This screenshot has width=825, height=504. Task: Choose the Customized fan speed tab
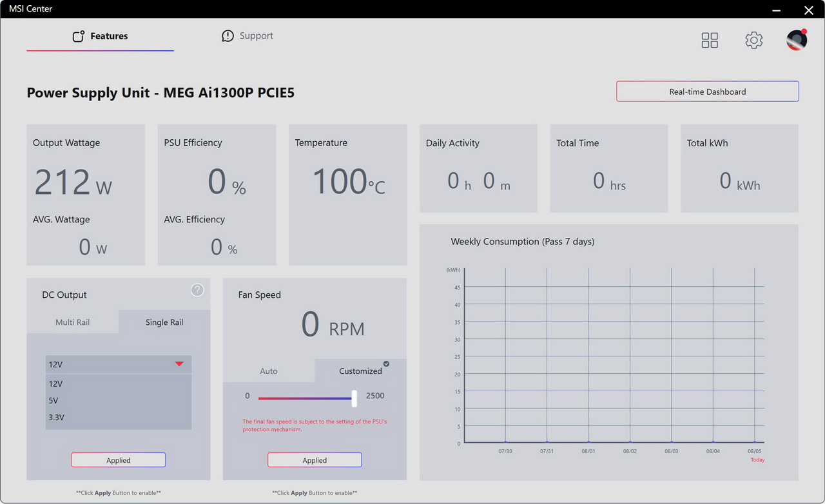[360, 371]
